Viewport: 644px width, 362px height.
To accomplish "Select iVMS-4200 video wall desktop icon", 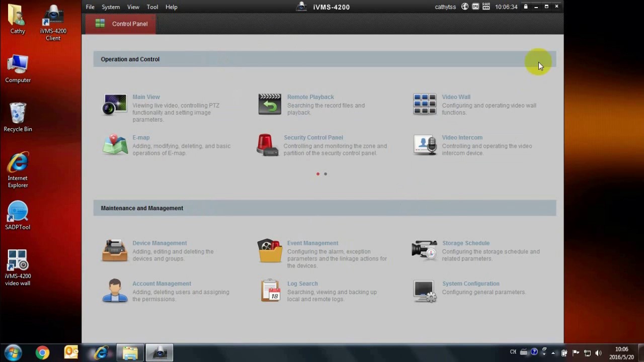I will tap(18, 267).
